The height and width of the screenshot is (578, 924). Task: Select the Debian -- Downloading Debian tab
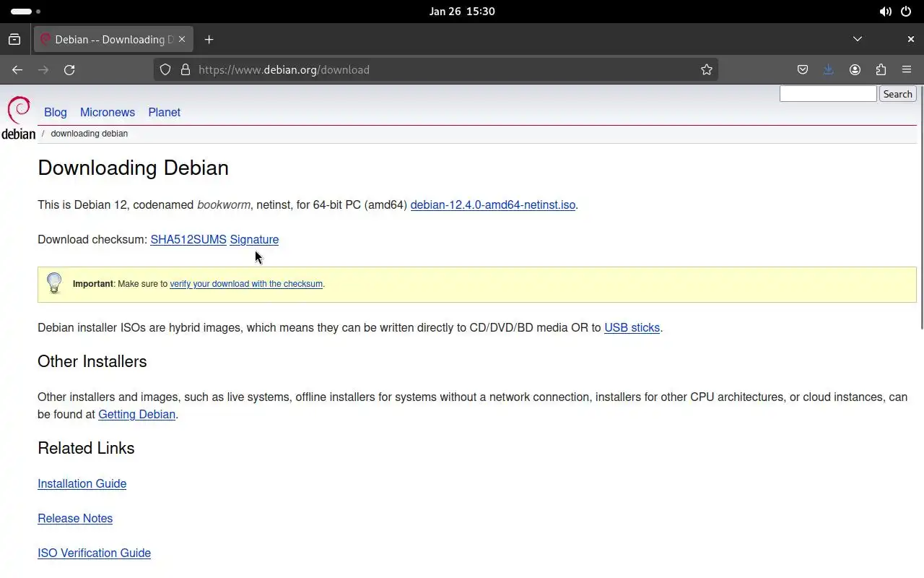(113, 40)
